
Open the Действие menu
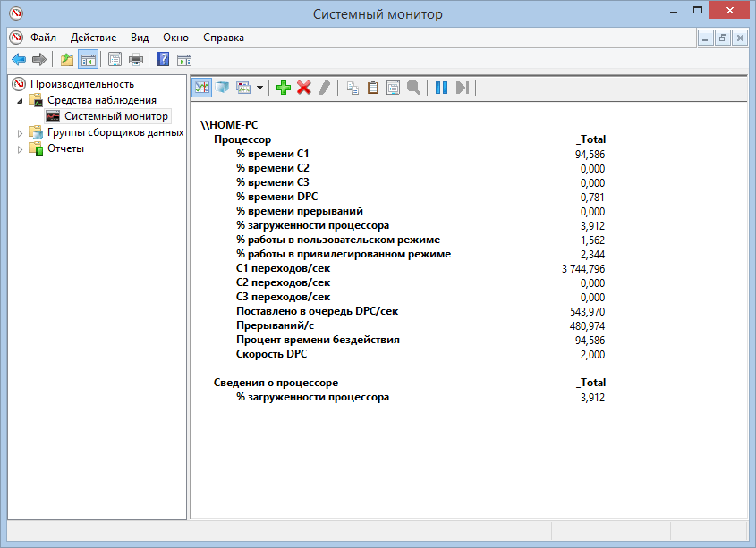[93, 38]
